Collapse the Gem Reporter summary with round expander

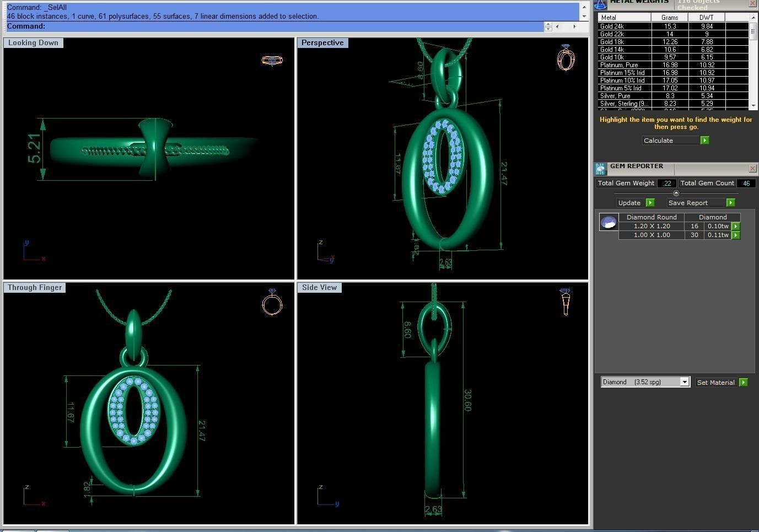(x=676, y=193)
